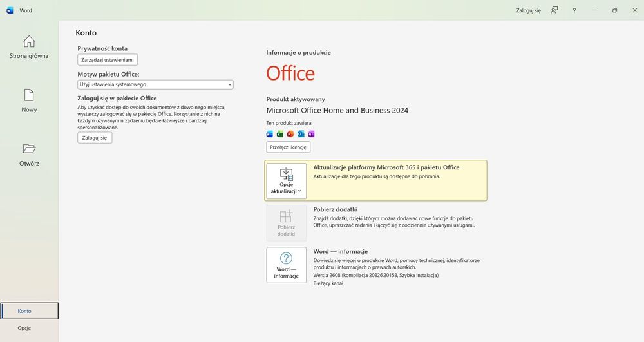The width and height of the screenshot is (644, 342).
Task: Click the OneNote app icon under product contents
Action: pos(311,134)
